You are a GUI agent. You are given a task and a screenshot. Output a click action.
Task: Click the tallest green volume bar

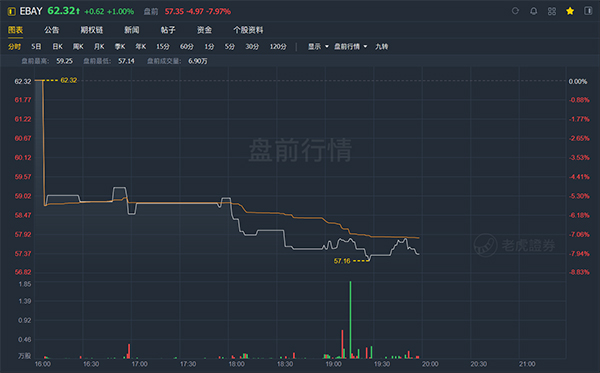[x=350, y=320]
